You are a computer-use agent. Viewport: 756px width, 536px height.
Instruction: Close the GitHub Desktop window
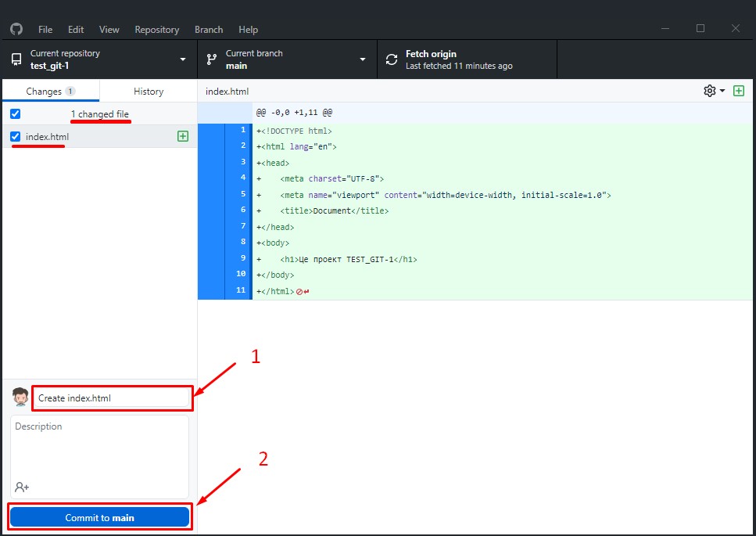click(x=735, y=28)
